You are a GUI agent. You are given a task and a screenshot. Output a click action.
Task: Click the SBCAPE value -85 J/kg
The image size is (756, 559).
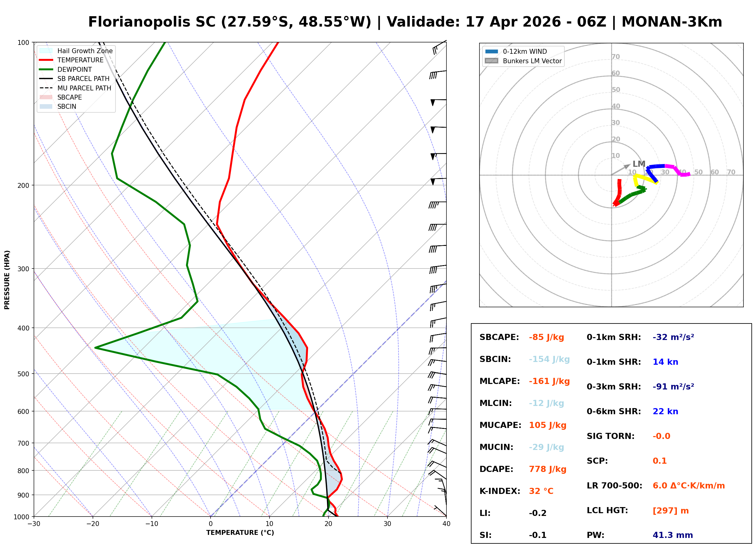point(547,337)
